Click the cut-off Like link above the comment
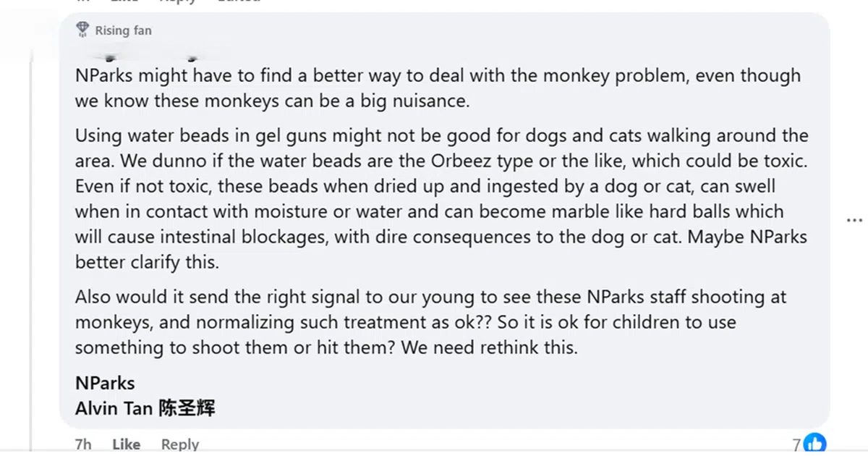Image resolution: width=868 pixels, height=456 pixels. [124, 1]
